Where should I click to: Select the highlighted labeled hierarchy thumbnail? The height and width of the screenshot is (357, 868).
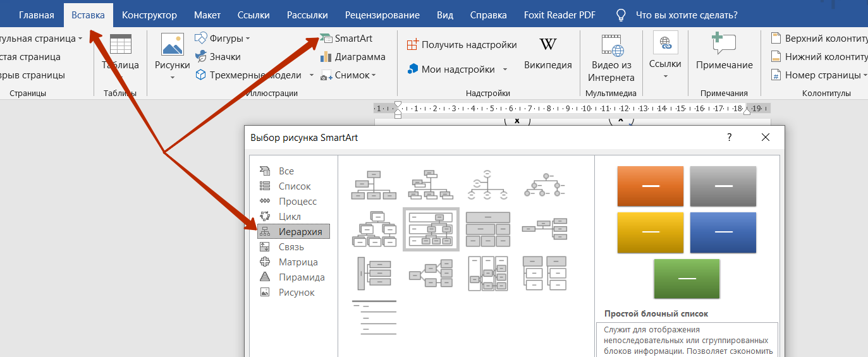(x=431, y=229)
